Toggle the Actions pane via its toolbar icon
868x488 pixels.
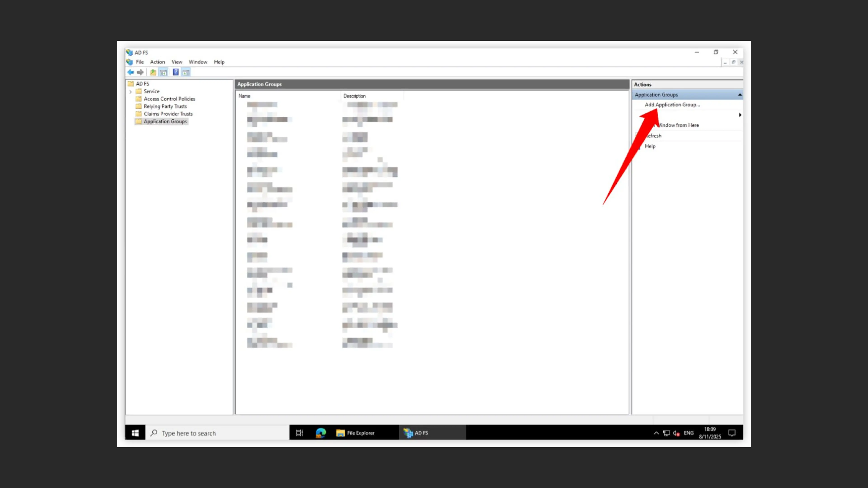[186, 72]
